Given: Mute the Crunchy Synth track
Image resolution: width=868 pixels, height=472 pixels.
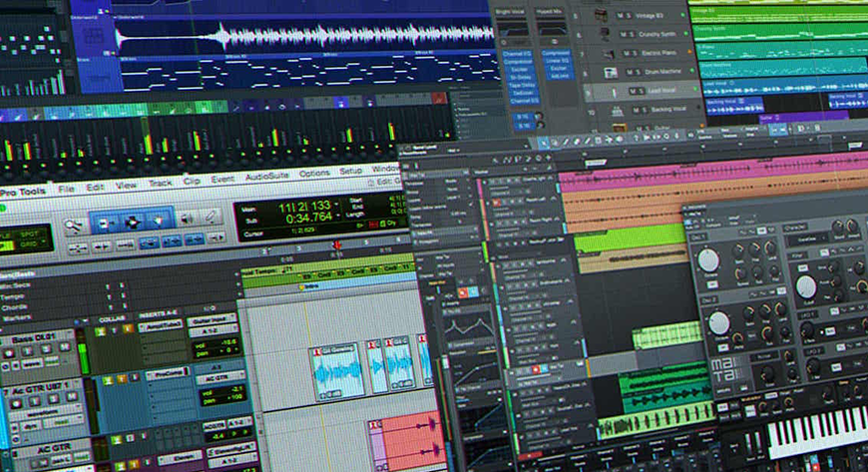Looking at the screenshot, I should point(624,34).
